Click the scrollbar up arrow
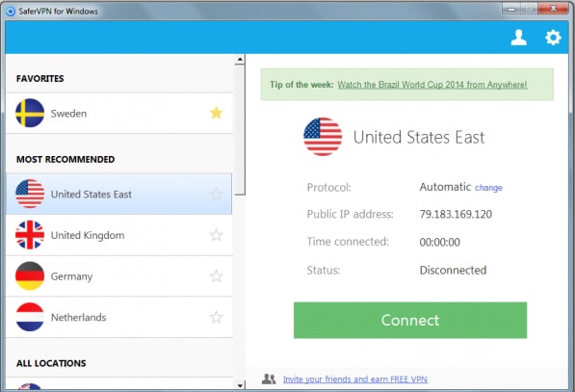This screenshot has width=575, height=392. (x=240, y=59)
